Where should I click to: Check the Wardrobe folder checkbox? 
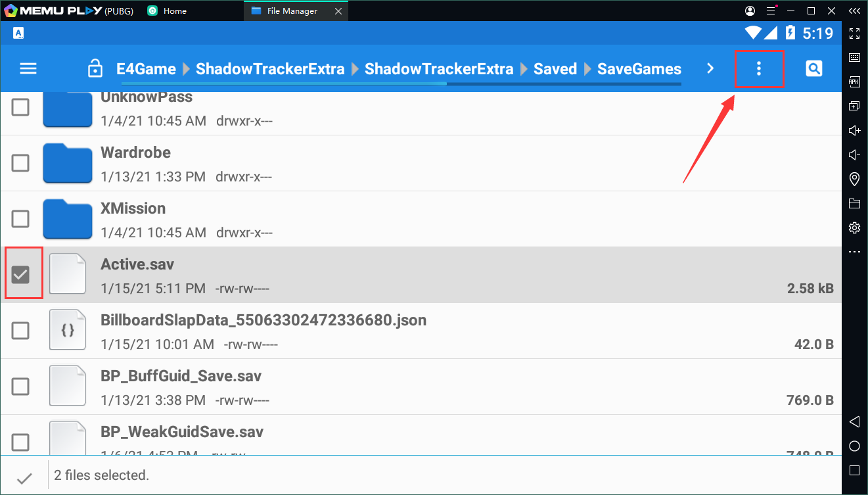pos(21,163)
